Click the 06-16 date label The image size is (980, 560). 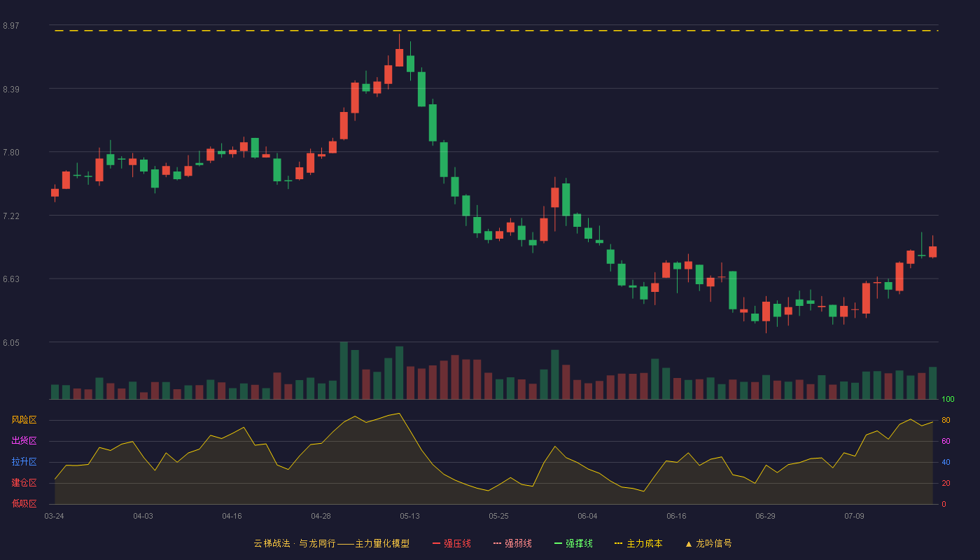[x=676, y=516]
